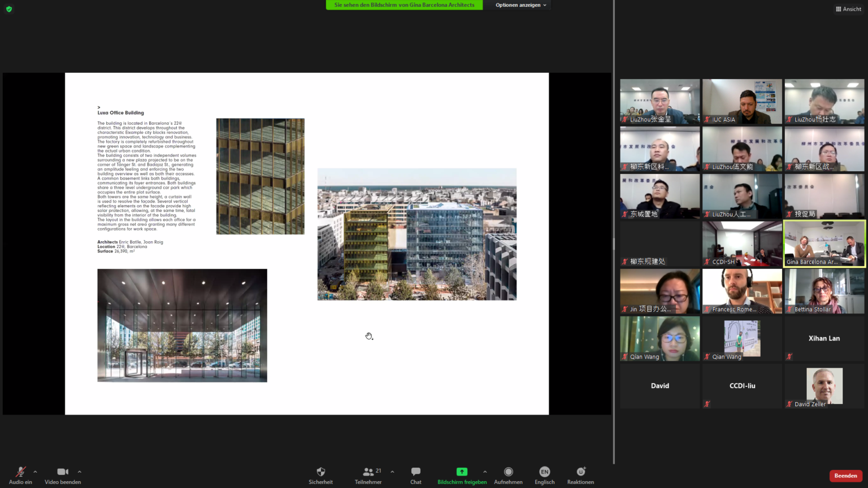Unmute microphone with Audio ein
The height and width of the screenshot is (488, 868).
(x=20, y=472)
